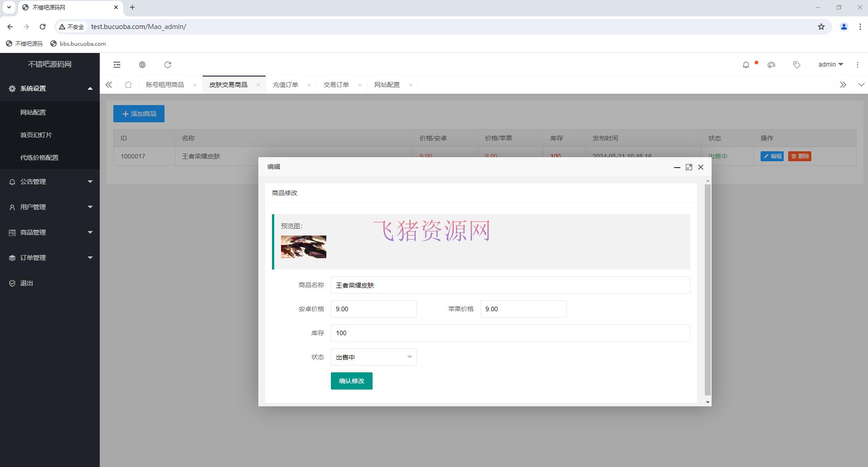The height and width of the screenshot is (467, 868).
Task: Click the product preview image thumbnail
Action: (303, 247)
